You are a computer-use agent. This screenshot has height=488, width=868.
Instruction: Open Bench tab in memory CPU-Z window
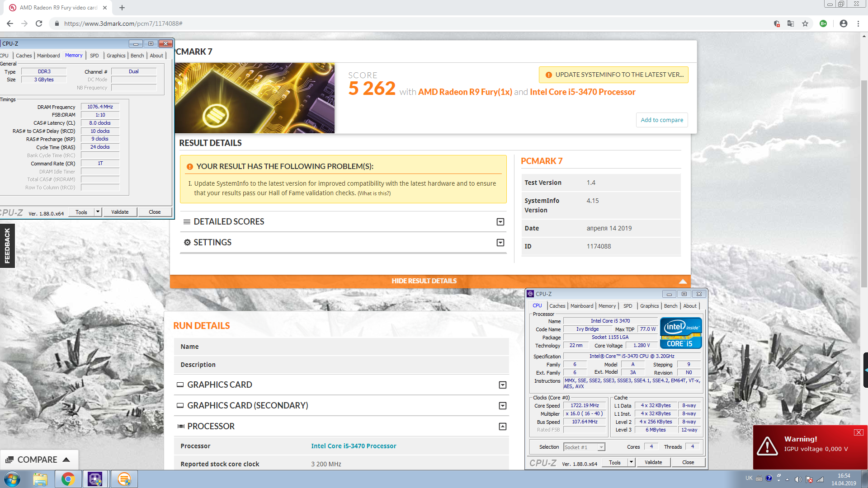137,56
